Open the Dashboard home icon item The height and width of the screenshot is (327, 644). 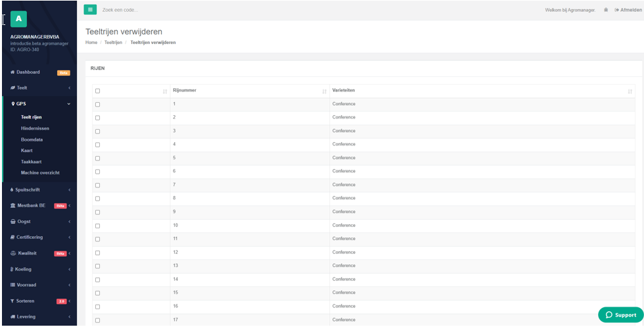point(12,72)
